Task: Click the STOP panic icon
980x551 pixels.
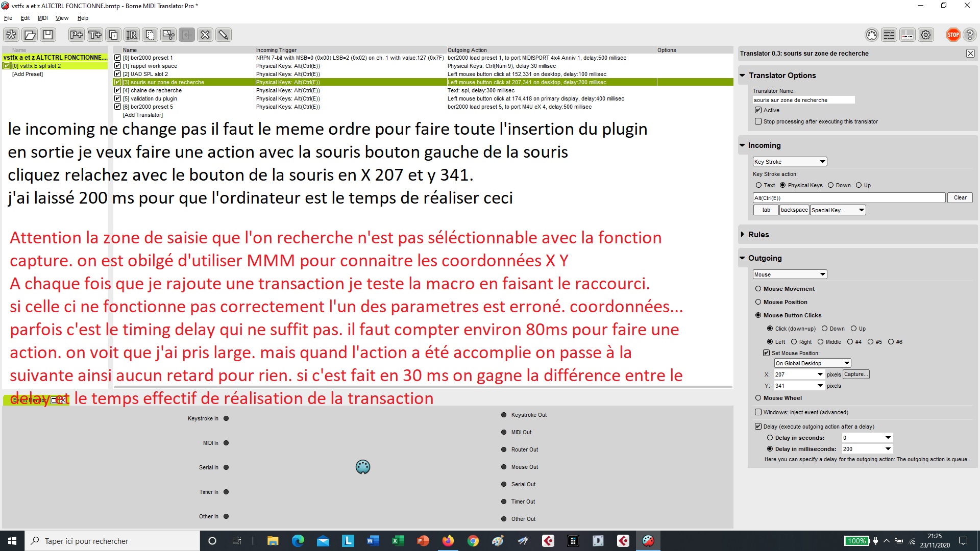Action: point(953,35)
